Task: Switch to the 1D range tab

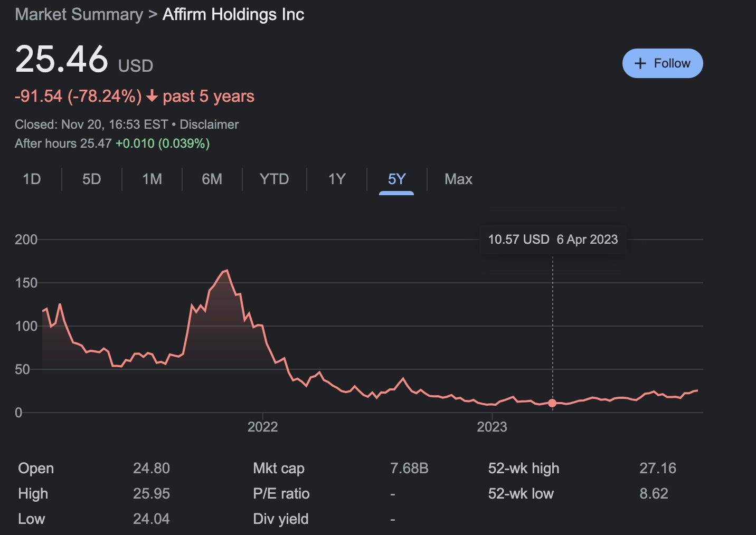Action: tap(32, 179)
